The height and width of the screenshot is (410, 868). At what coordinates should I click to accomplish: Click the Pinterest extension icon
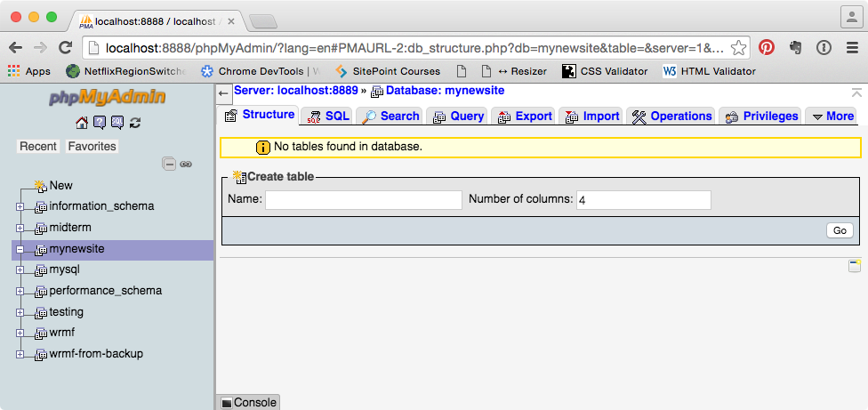[766, 48]
